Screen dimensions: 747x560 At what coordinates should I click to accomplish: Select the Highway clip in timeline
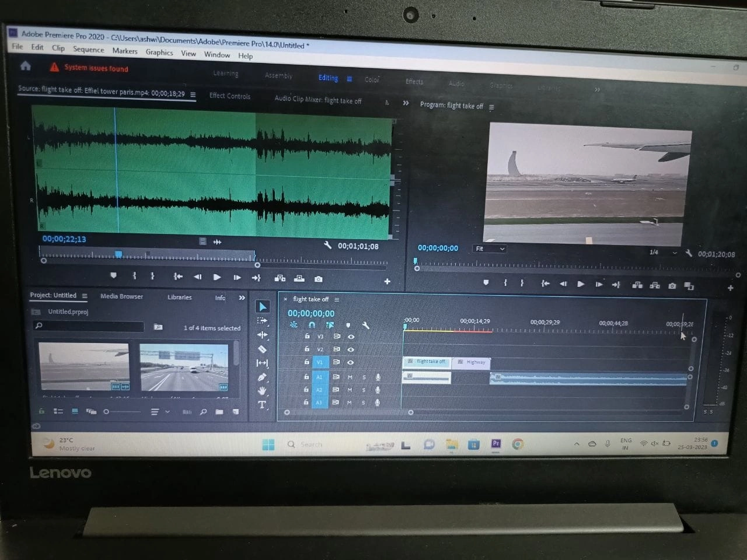click(x=472, y=362)
